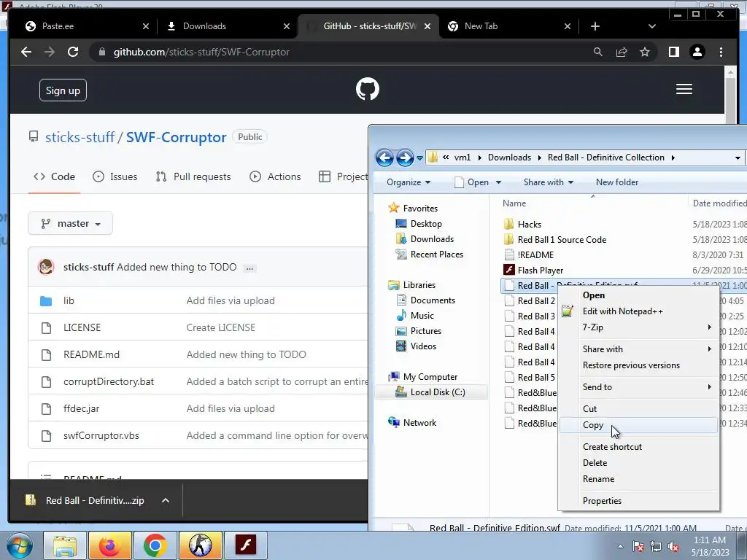Reload the GitHub page
This screenshot has width=747, height=560.
[x=73, y=52]
